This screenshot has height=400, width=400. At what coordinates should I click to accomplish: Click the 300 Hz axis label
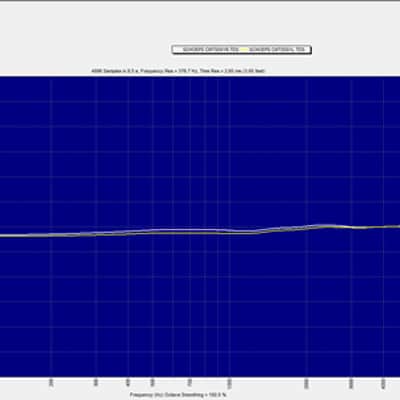pos(96,383)
